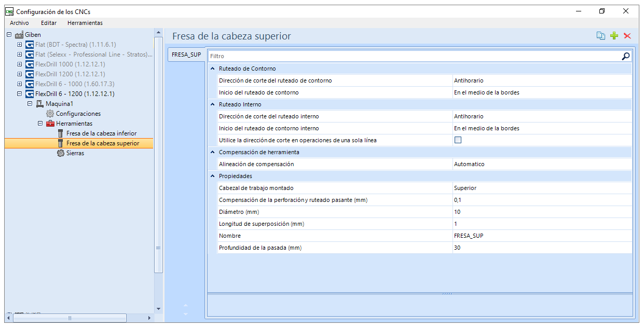Open the Sierras gear icon
Viewport: 644px width, 326px height.
point(60,153)
